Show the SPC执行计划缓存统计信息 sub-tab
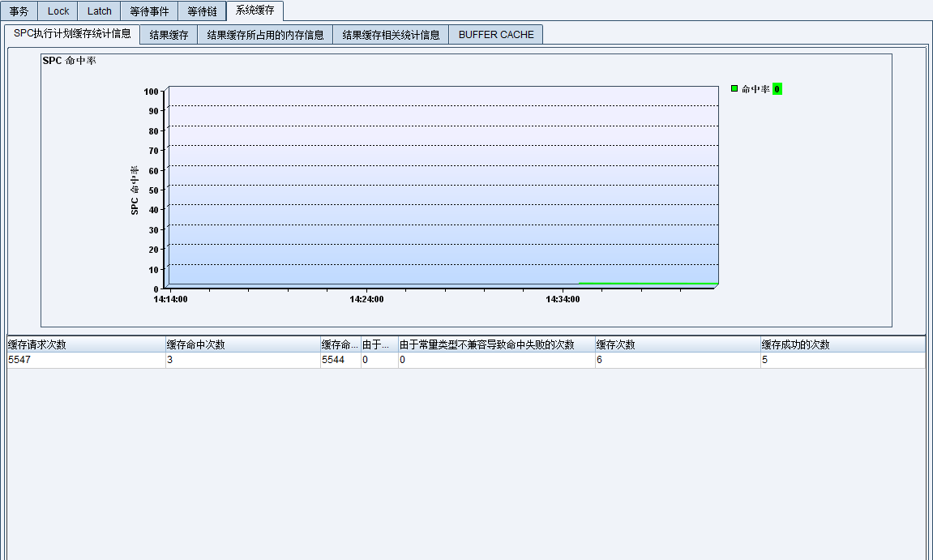Image resolution: width=933 pixels, height=560 pixels. point(72,34)
